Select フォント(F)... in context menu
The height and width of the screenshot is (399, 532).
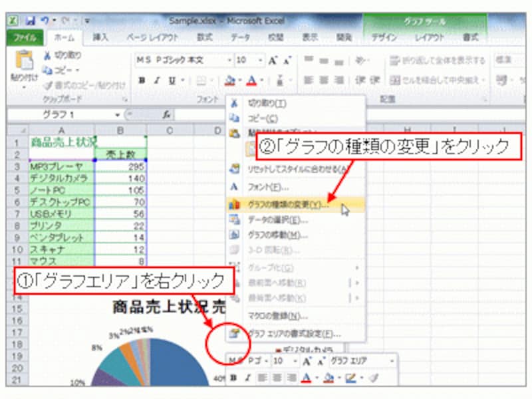296,187
